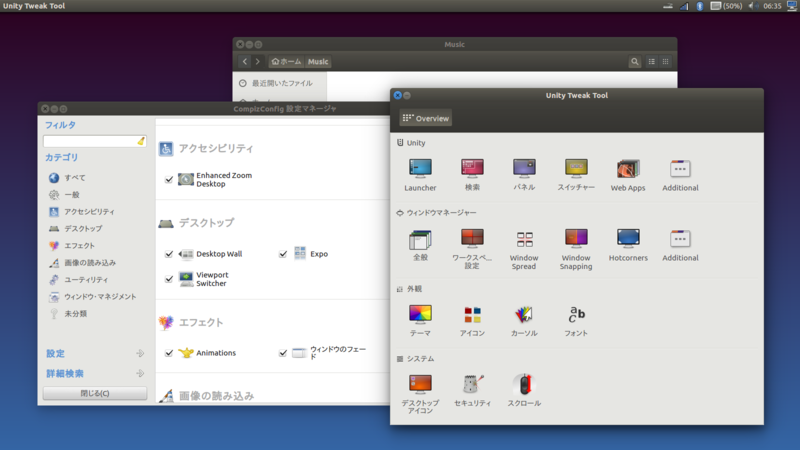The image size is (800, 450).
Task: Expand the 設定 section arrow
Action: (x=140, y=354)
